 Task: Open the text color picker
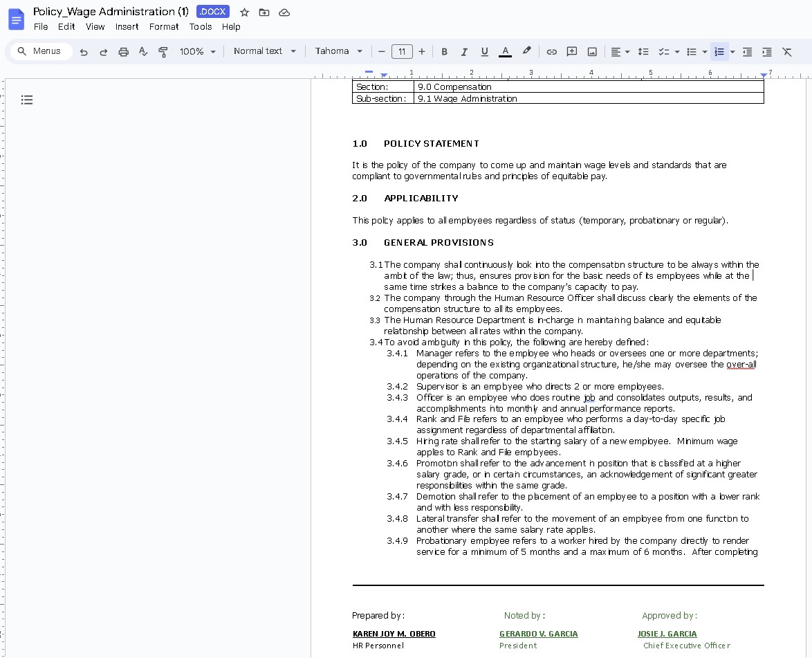tap(506, 52)
